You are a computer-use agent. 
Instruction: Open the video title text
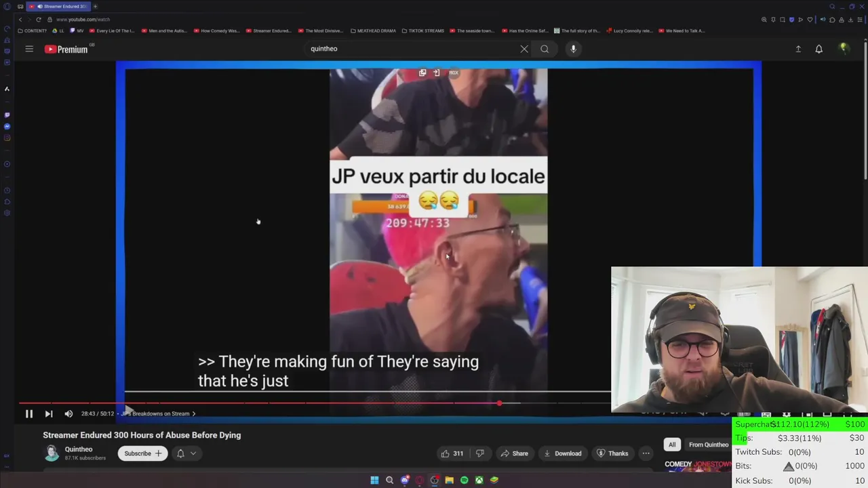click(142, 435)
